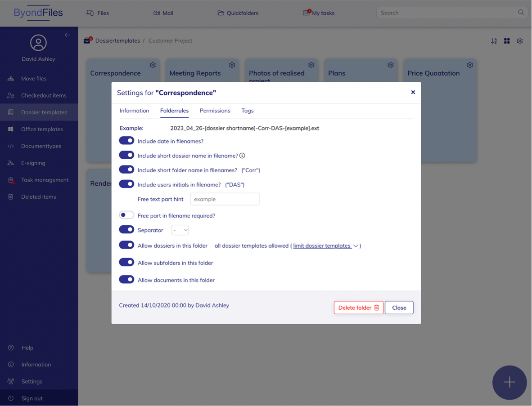Click the magnifier search icon

(521, 13)
